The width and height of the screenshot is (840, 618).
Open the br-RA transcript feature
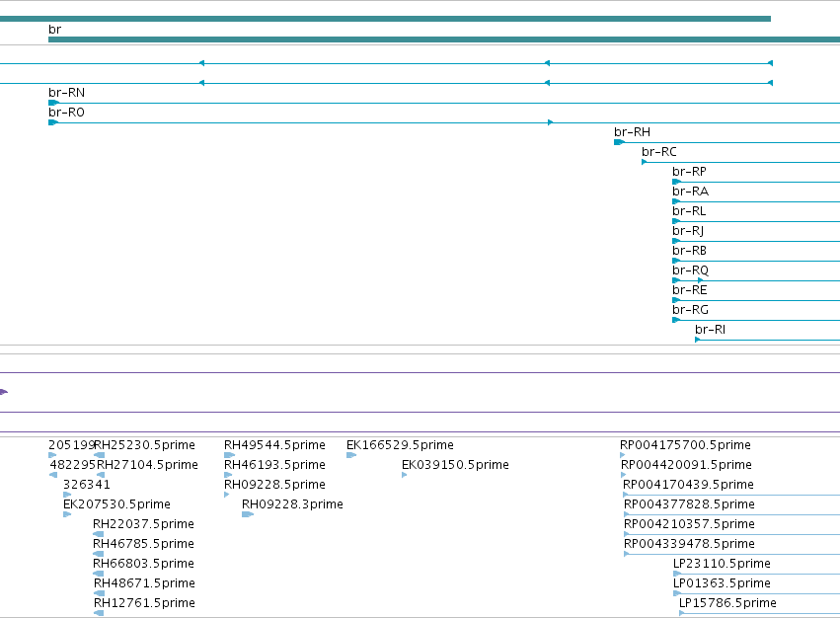(691, 192)
